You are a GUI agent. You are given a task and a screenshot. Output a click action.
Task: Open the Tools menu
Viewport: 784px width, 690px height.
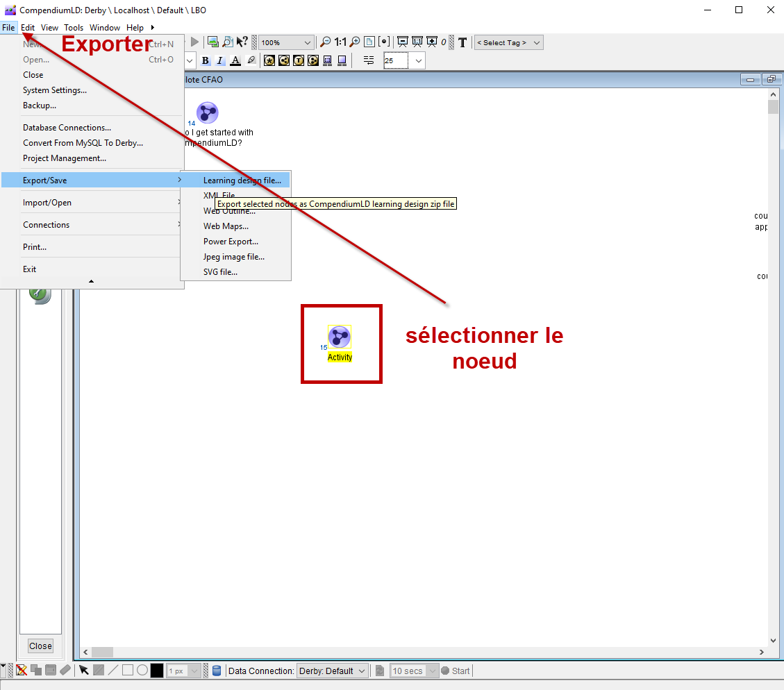pos(74,28)
